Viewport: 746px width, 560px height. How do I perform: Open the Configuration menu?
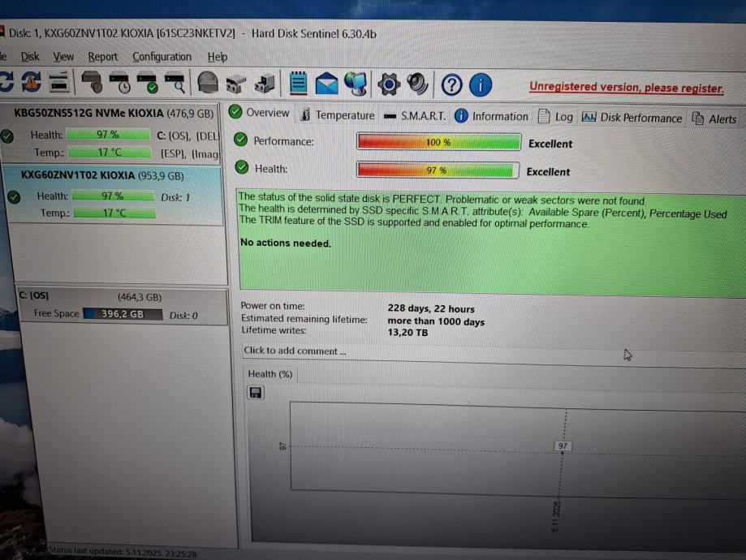click(x=162, y=57)
